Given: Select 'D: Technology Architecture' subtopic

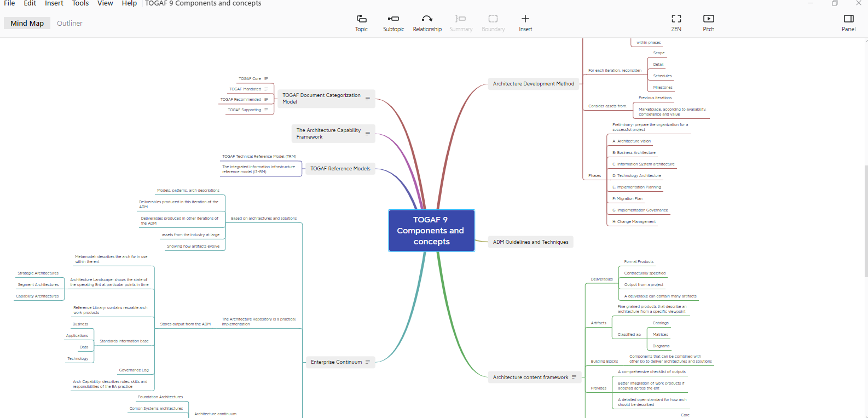Looking at the screenshot, I should (x=636, y=176).
